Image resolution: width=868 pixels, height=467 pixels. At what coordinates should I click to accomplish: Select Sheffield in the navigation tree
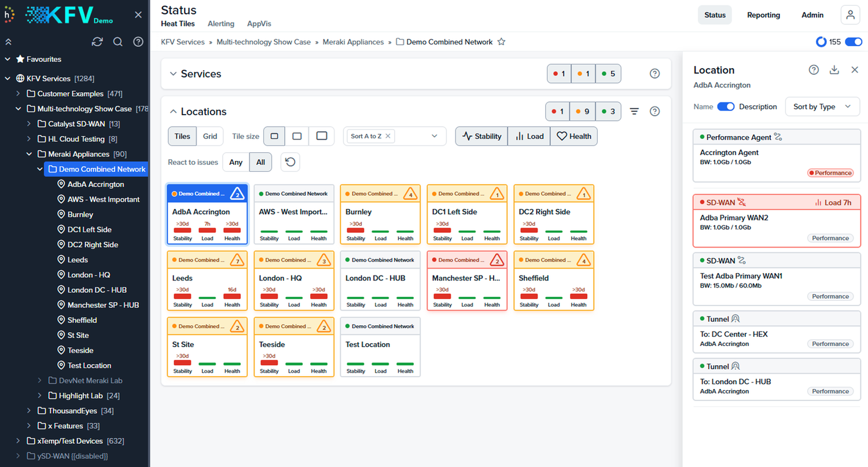(82, 320)
